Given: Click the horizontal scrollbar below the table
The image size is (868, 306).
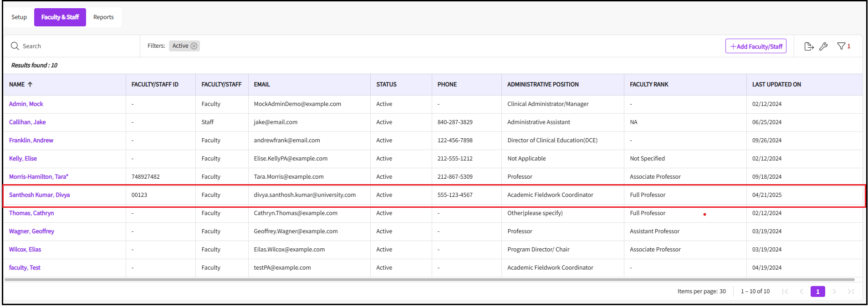Looking at the screenshot, I should click(429, 280).
